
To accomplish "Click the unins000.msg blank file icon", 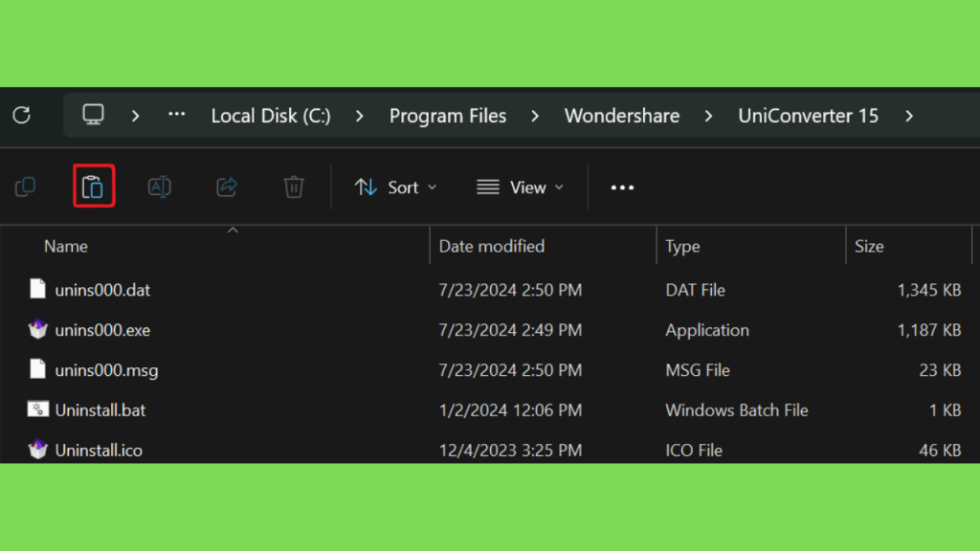I will pyautogui.click(x=37, y=368).
